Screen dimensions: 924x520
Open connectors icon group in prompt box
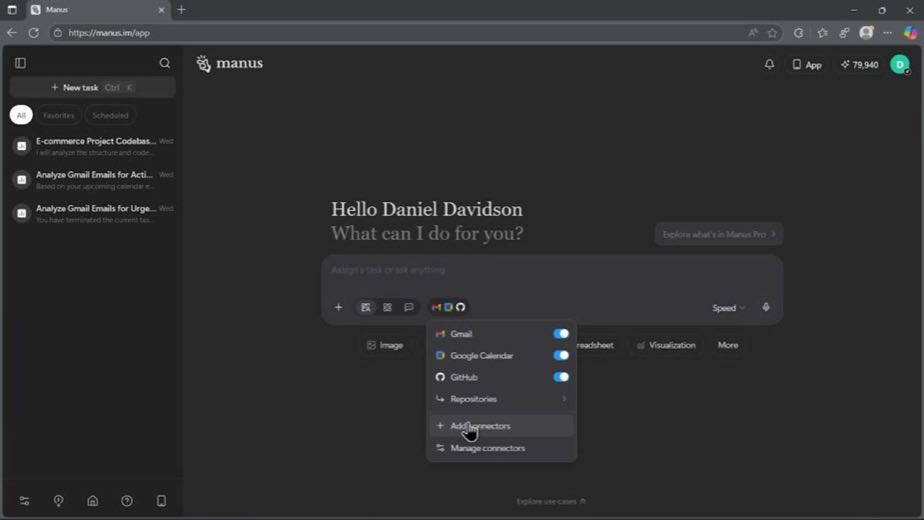pyautogui.click(x=448, y=307)
